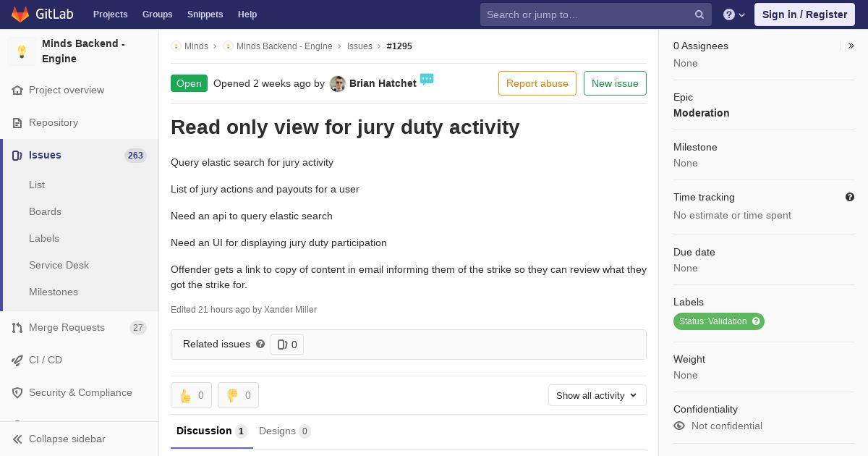Click the Time tracking help icon
Screen dimensions: 868x456
[850, 197]
